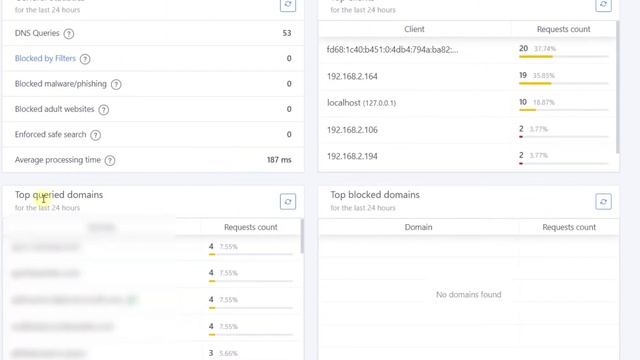Click the 37.74% request percentage
The image size is (640, 360).
point(545,49)
